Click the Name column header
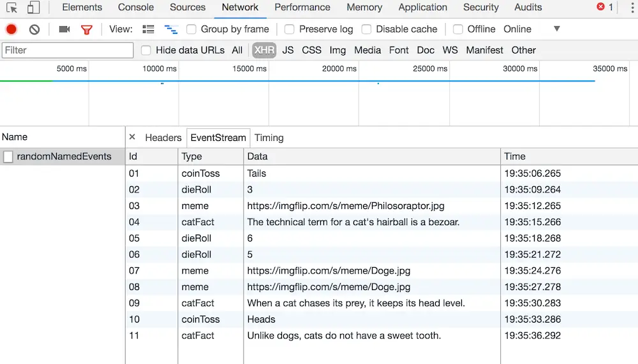The height and width of the screenshot is (364, 638). (x=63, y=137)
